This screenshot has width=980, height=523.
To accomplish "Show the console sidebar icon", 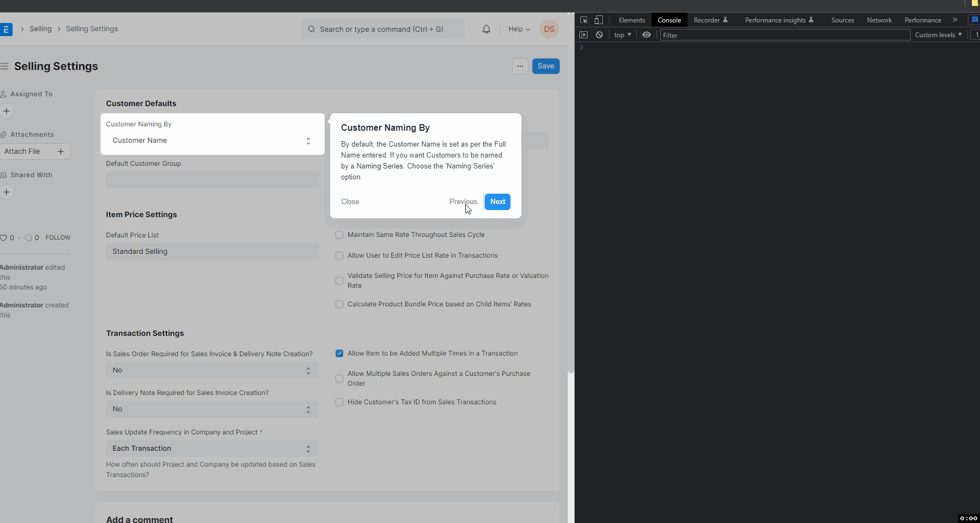I will [x=583, y=34].
